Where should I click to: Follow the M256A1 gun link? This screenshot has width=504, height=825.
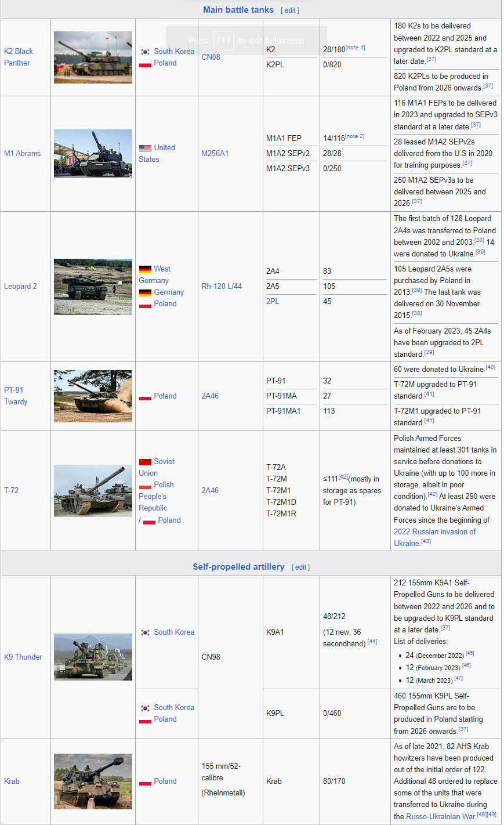[x=215, y=153]
